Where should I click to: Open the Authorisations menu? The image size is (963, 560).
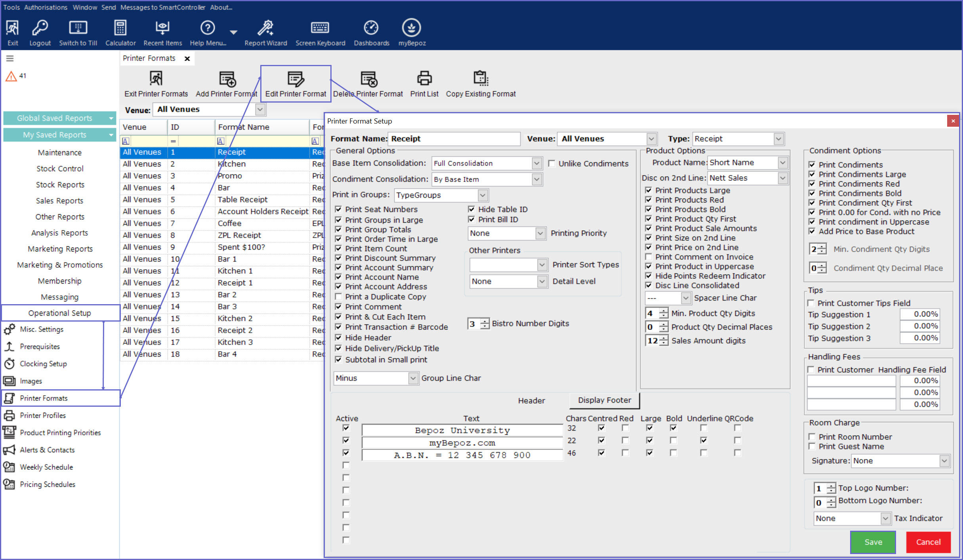pos(46,7)
